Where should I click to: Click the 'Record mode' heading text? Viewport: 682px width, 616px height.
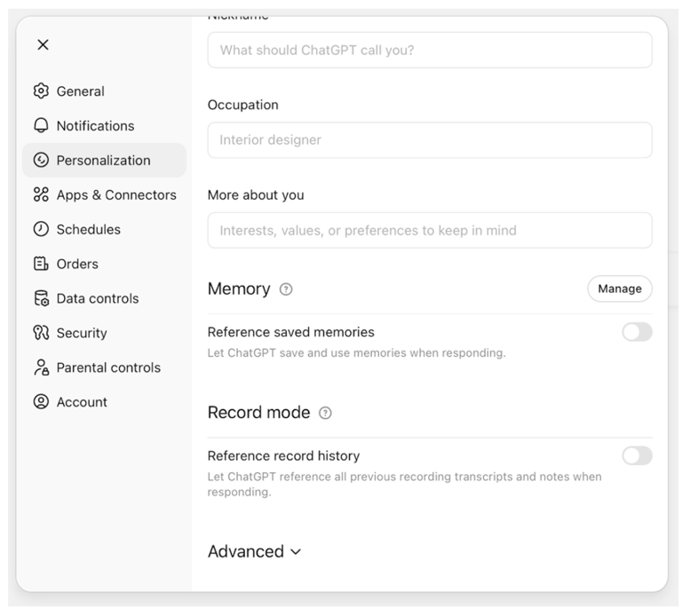pyautogui.click(x=258, y=413)
